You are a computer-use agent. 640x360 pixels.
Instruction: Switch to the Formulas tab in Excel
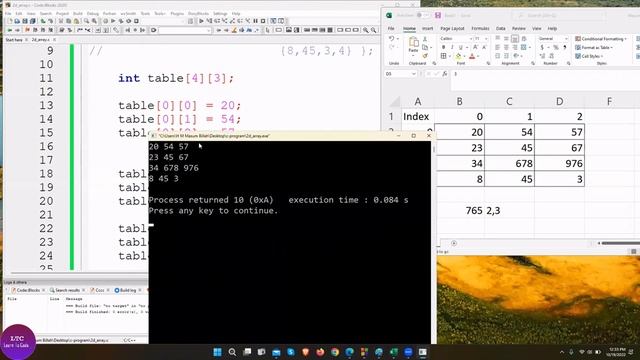(x=480, y=29)
